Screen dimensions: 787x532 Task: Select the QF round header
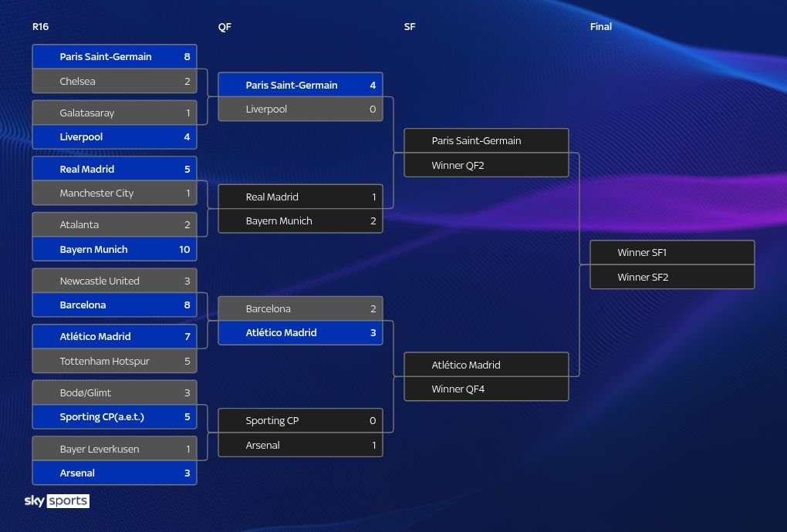click(225, 27)
